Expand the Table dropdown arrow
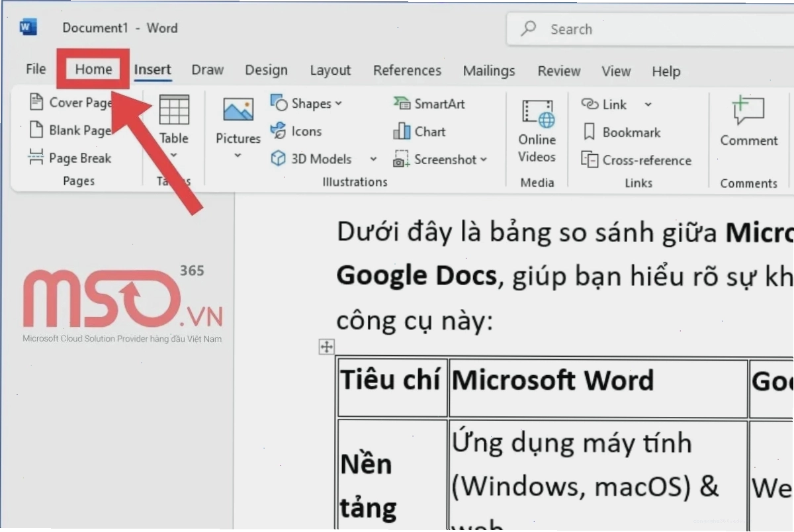 point(174,156)
